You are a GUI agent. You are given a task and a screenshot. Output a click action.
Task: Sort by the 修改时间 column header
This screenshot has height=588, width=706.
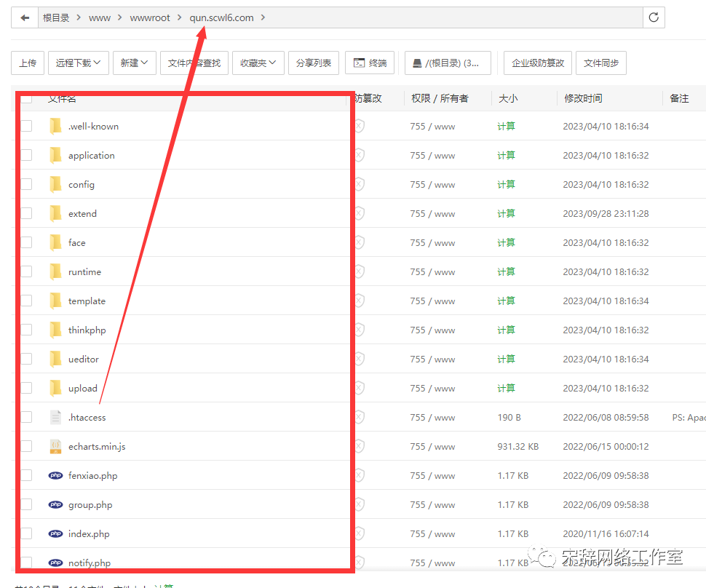[x=583, y=98]
